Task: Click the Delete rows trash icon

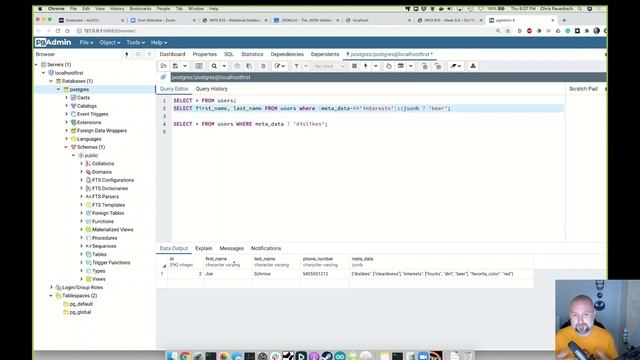Action: click(263, 66)
